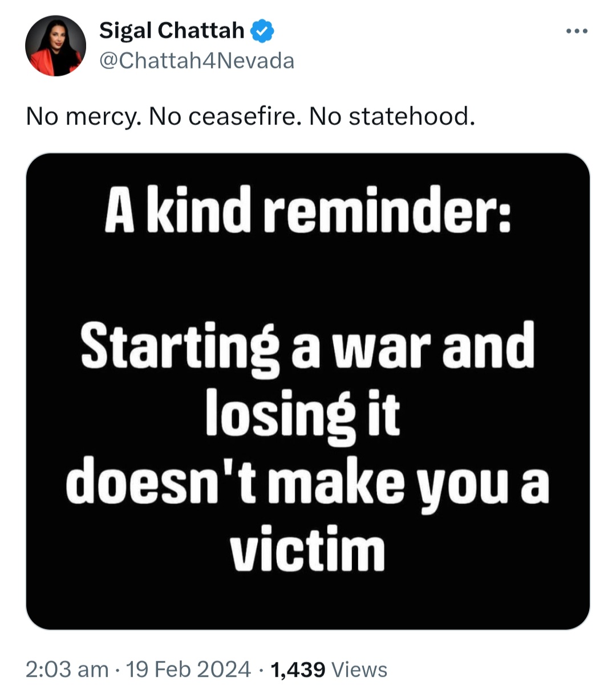Click the word "statehood" in the tweet
Screen dimensions: 616x692
pos(411,116)
